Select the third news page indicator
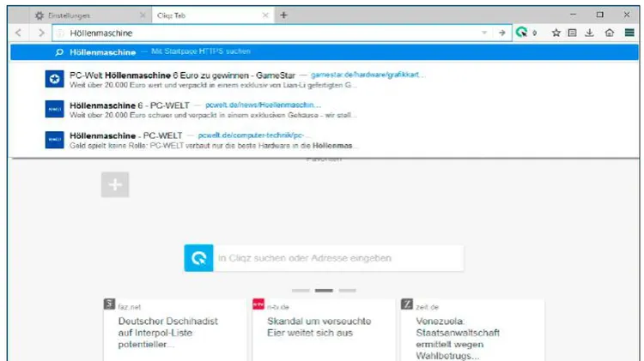 click(348, 291)
